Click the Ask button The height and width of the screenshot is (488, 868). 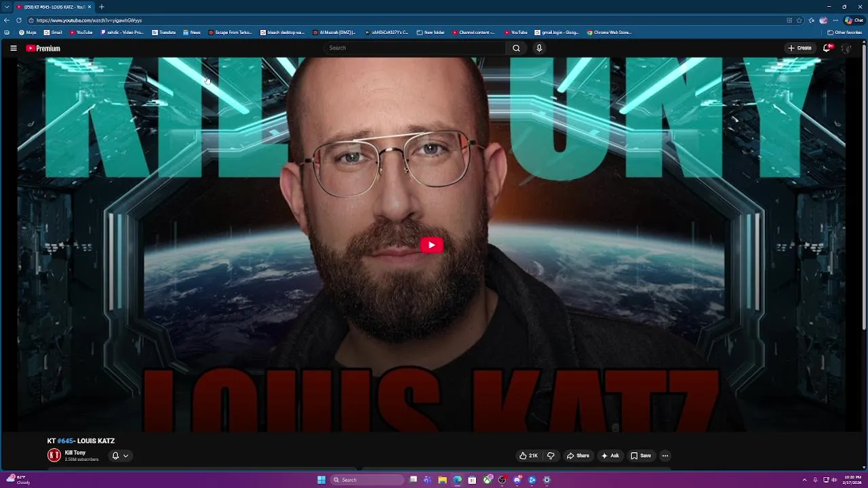pyautogui.click(x=610, y=455)
